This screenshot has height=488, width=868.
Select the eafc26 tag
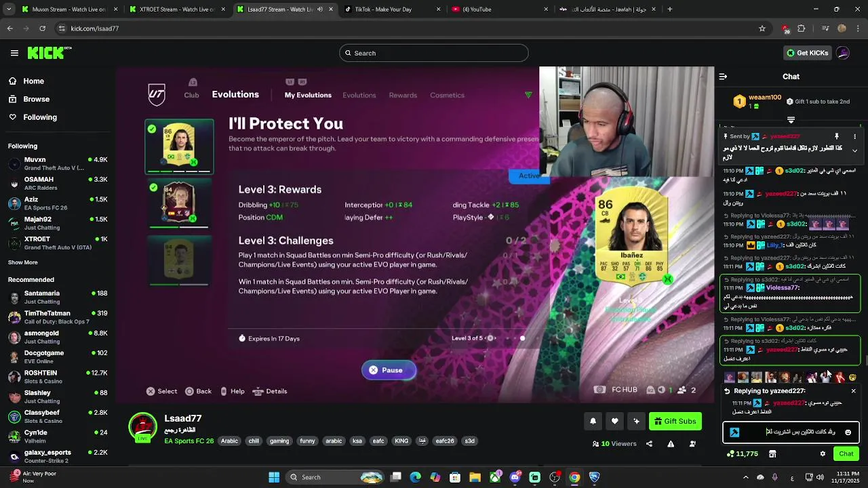click(445, 441)
